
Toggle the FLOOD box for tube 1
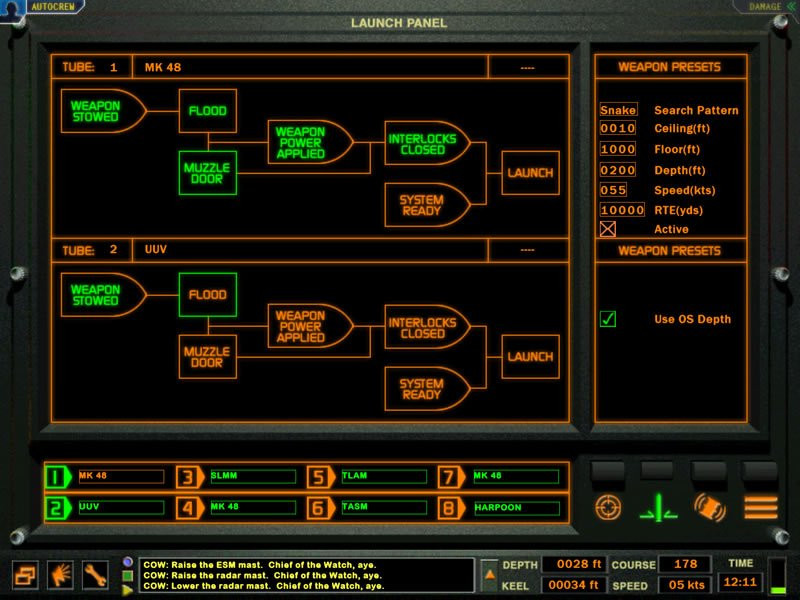208,111
